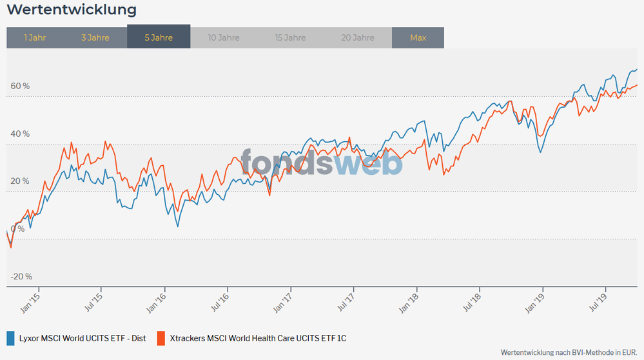Select the 15 Jahre tab
Screen dimensions: 644x360
pyautogui.click(x=290, y=37)
